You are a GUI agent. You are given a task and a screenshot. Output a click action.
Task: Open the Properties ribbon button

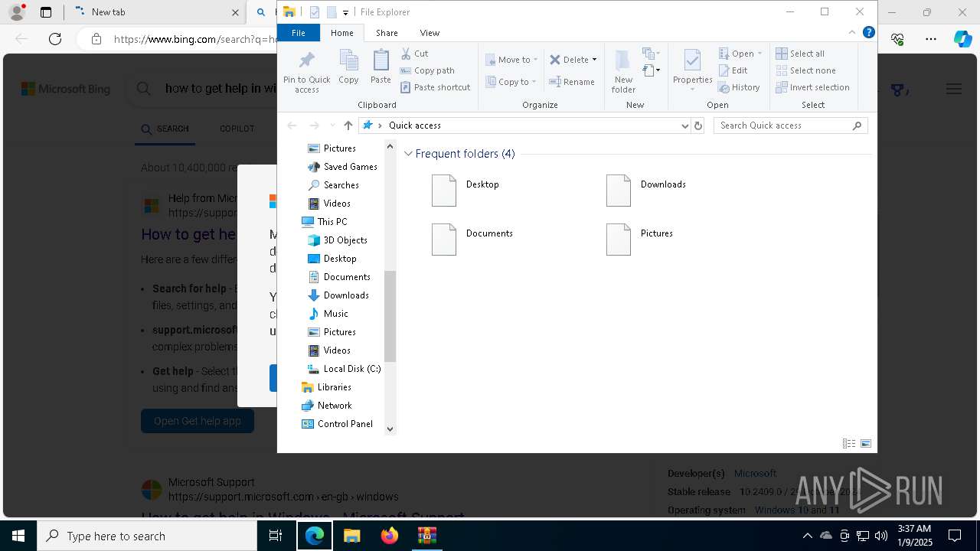pyautogui.click(x=693, y=71)
